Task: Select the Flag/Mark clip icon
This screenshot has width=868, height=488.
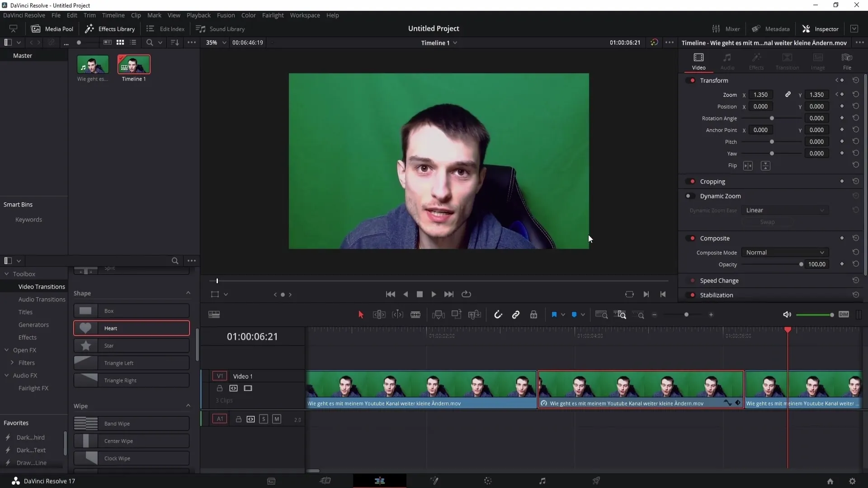Action: pos(554,314)
